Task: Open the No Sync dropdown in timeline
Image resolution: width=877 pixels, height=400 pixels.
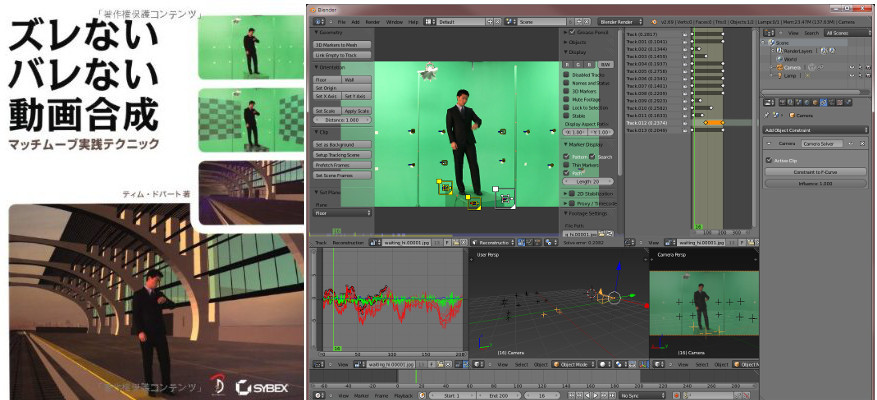Action: (640, 396)
